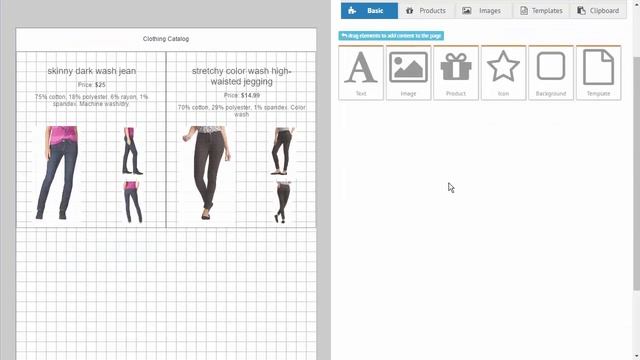Viewport: 640px width, 360px height.
Task: Select small lower black jegging photo
Action: pos(282,202)
